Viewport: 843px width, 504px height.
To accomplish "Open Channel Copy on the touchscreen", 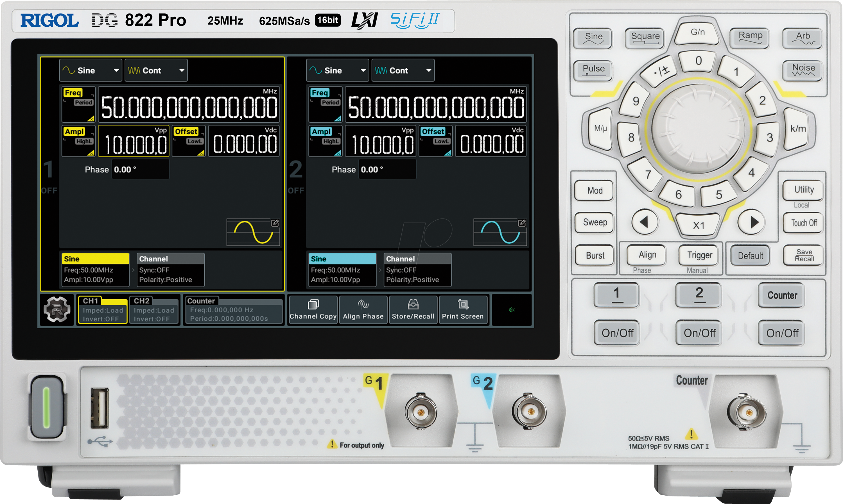I will [313, 309].
